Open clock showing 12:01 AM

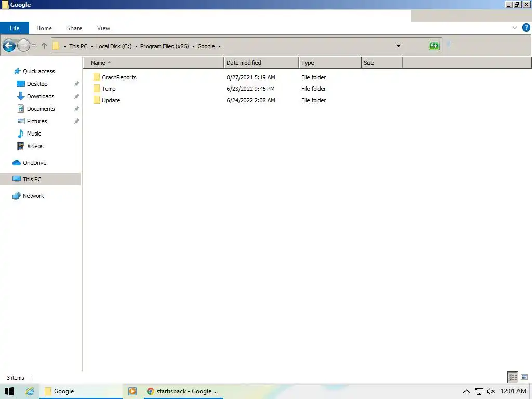(513, 391)
